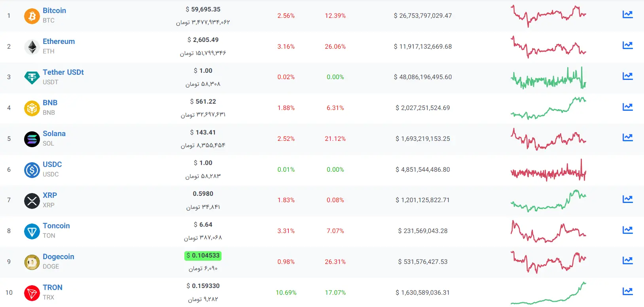644x307 pixels.
Task: Click the Bitcoin 7-day sparkline chart
Action: click(x=548, y=16)
